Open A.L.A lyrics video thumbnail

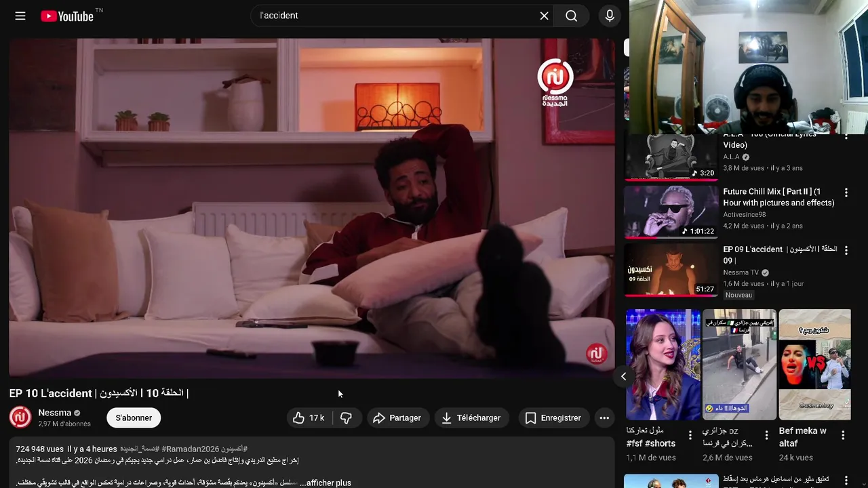pyautogui.click(x=671, y=158)
